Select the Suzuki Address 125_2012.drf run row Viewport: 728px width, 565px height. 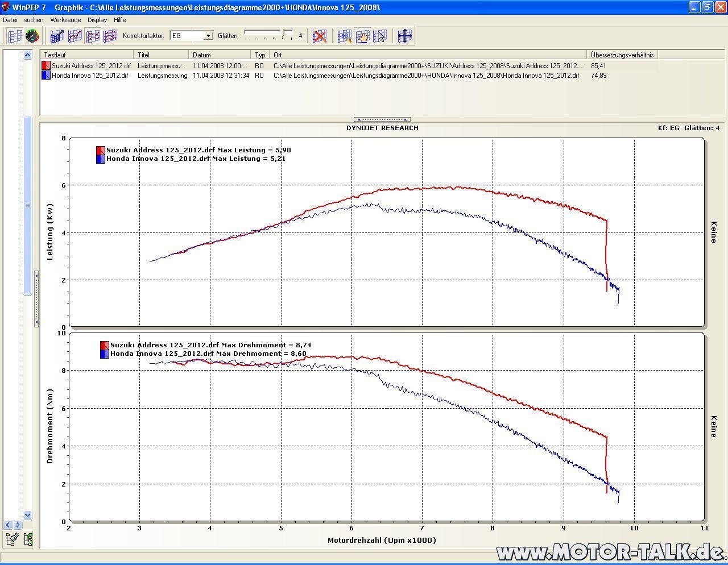tap(91, 66)
